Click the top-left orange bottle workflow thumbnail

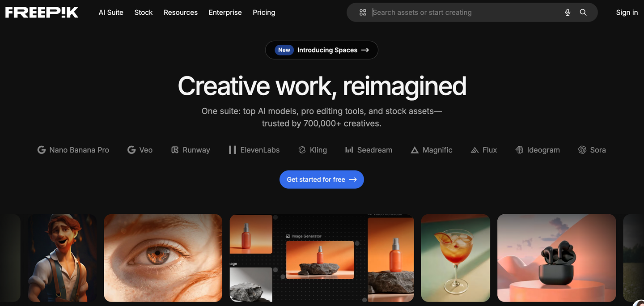coord(251,234)
